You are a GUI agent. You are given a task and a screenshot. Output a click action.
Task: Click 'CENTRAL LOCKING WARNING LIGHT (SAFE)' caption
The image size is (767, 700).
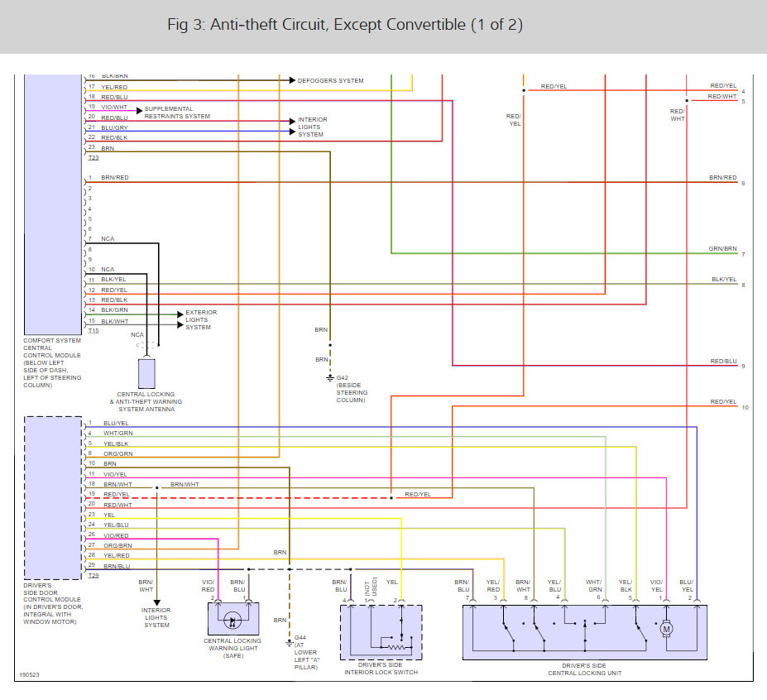tap(232, 648)
